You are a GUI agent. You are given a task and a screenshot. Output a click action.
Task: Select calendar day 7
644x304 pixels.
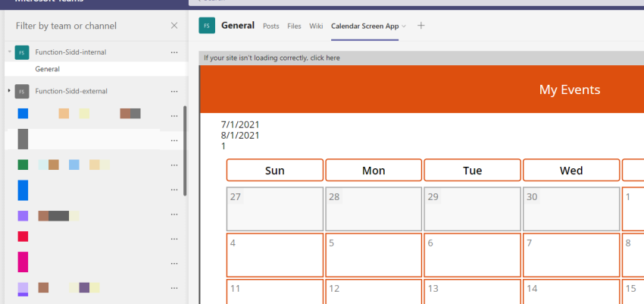coord(571,255)
